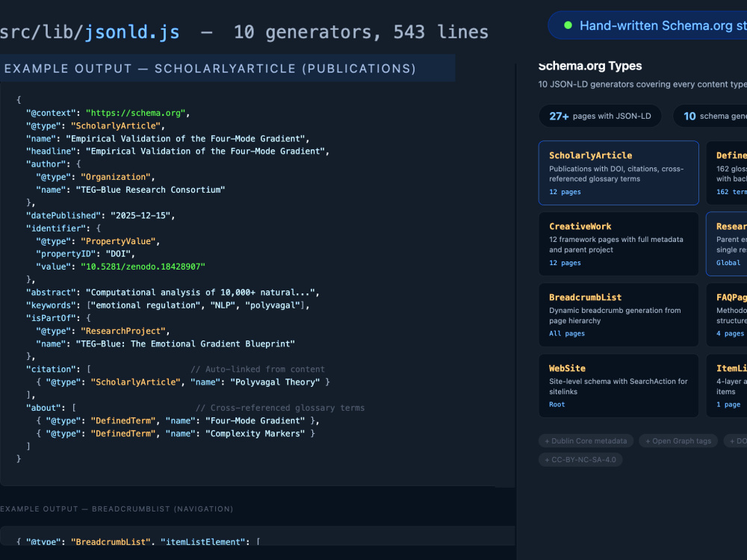747x560 pixels.
Task: Click the "Polyvagal Theory" citation name
Action: coord(275,382)
